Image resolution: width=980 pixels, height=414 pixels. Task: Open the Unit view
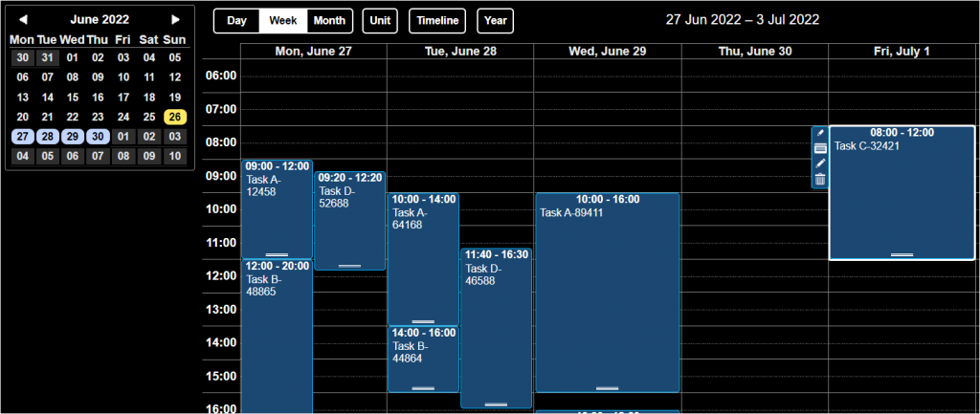pyautogui.click(x=380, y=21)
